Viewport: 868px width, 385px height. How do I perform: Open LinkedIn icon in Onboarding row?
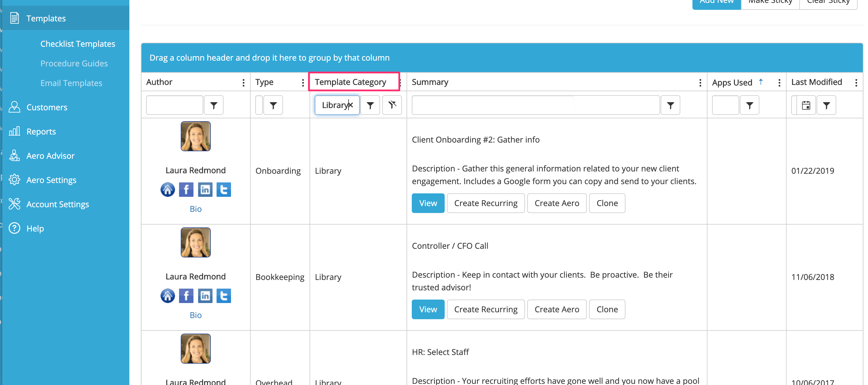[x=205, y=190]
